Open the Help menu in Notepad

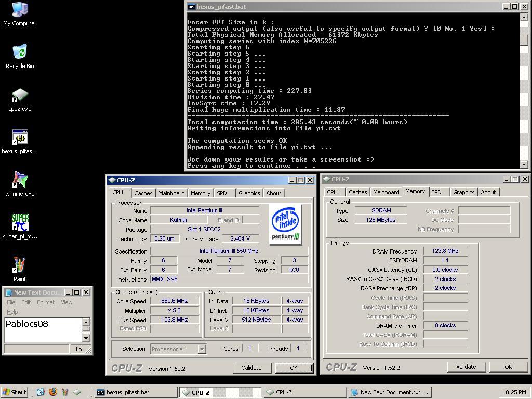[x=12, y=312]
